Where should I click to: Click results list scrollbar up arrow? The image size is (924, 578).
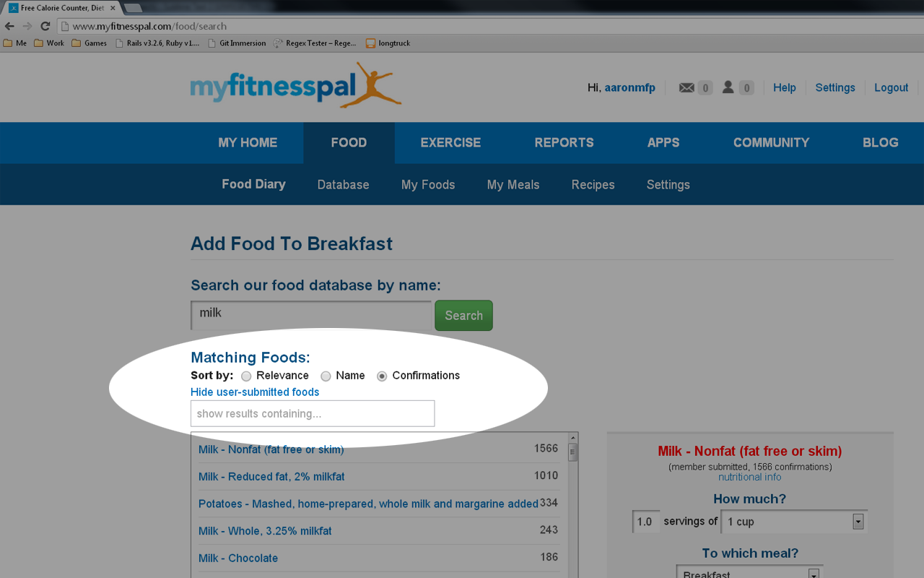pyautogui.click(x=573, y=438)
